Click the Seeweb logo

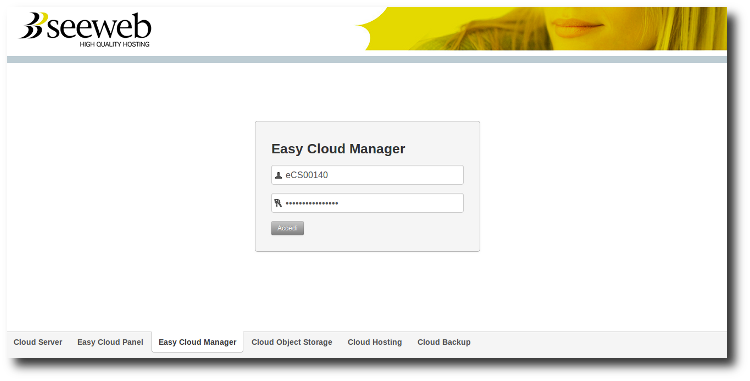pyautogui.click(x=86, y=29)
